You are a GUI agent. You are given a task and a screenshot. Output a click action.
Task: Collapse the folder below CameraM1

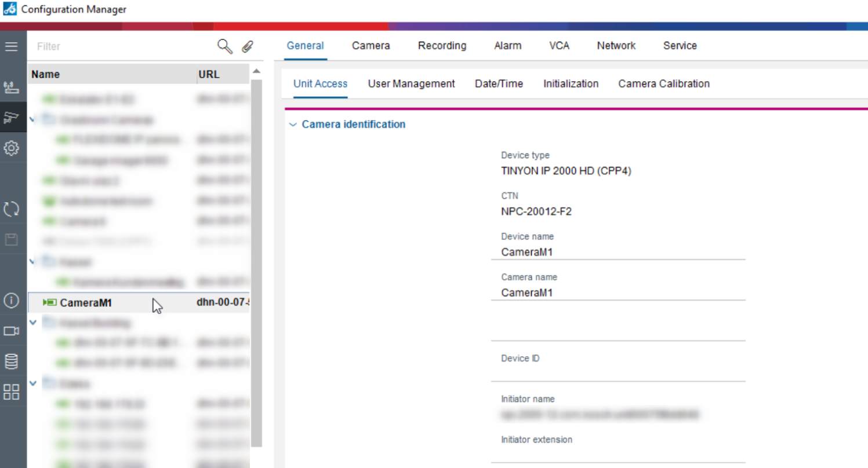point(33,323)
